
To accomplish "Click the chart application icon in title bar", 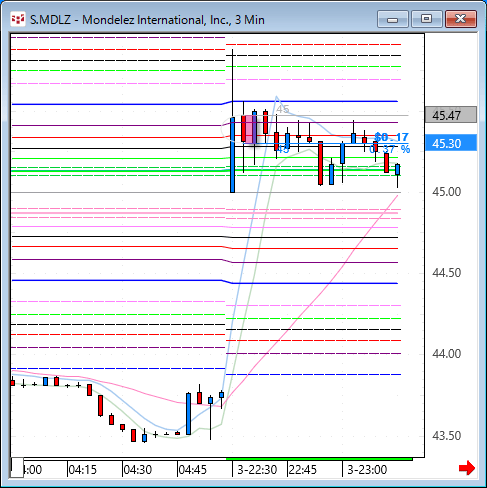I will (18, 19).
